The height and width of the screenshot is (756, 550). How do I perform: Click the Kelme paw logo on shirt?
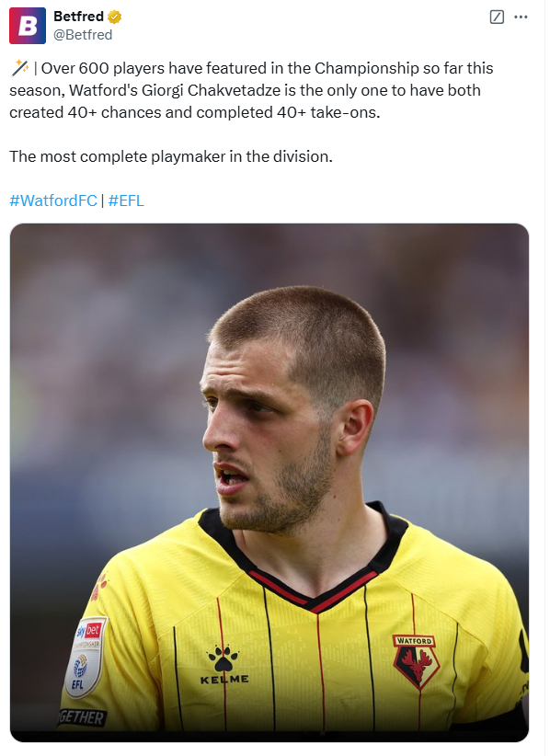(223, 658)
